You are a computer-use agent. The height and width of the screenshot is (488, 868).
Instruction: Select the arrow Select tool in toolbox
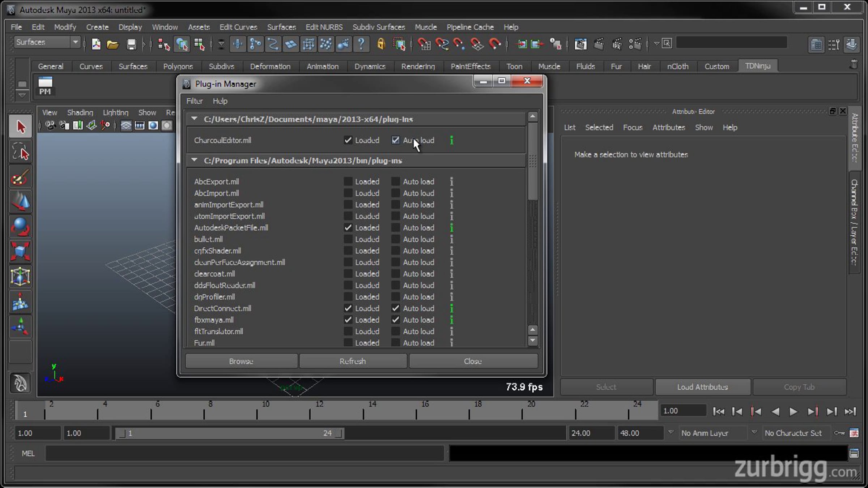pos(20,127)
